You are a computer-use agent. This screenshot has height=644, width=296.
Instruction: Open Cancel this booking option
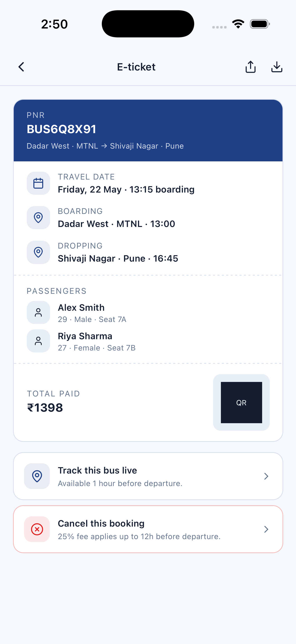point(148,529)
